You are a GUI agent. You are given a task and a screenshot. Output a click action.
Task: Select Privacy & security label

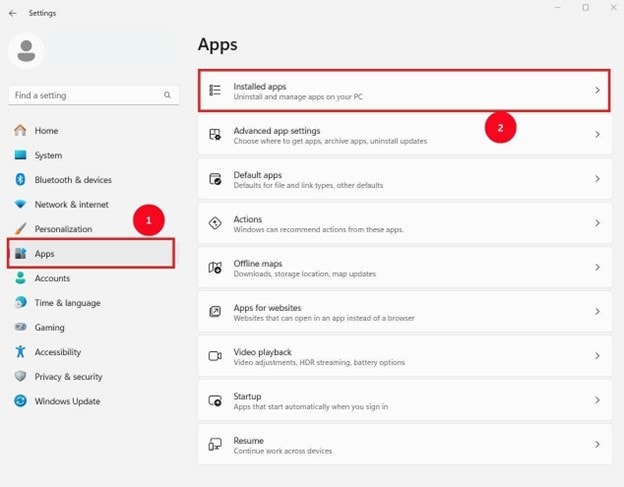(68, 377)
